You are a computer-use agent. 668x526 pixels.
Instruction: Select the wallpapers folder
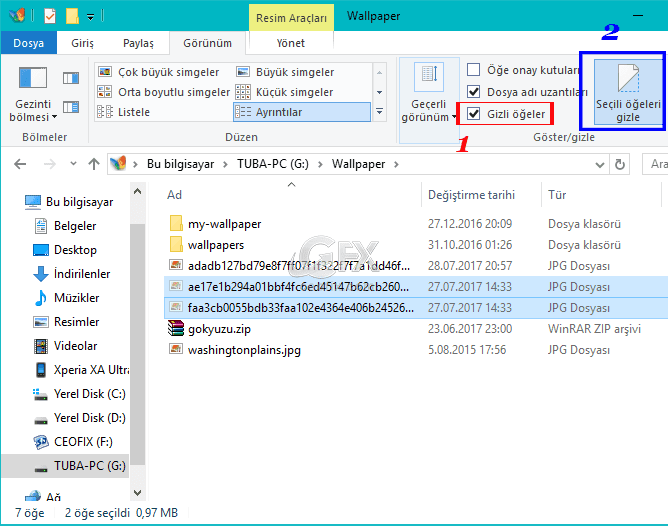tap(207, 245)
